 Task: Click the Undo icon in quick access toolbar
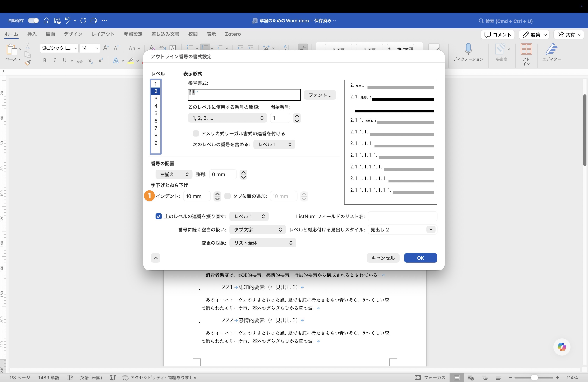(67, 20)
